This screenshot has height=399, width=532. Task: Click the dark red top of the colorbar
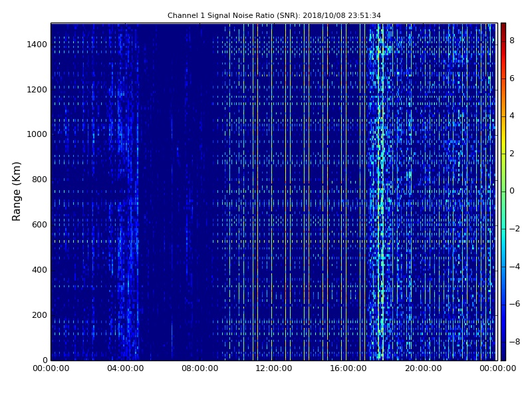pyautogui.click(x=503, y=29)
